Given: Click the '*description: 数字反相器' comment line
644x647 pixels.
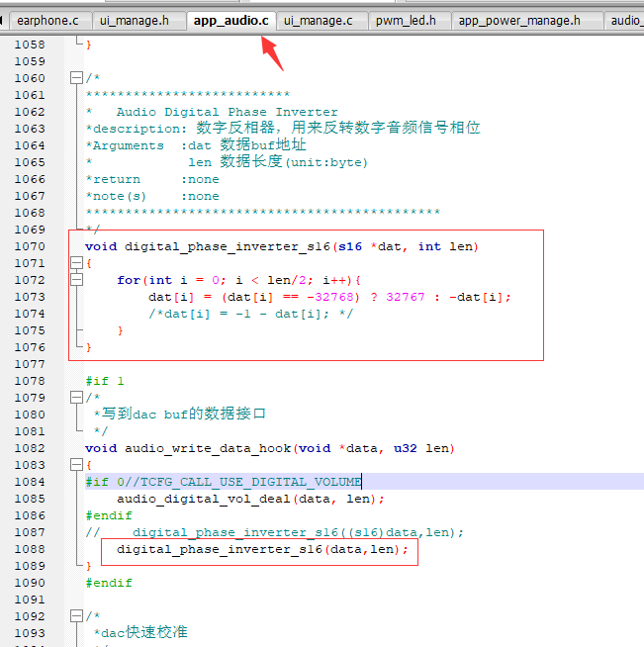Looking at the screenshot, I should 283,128.
